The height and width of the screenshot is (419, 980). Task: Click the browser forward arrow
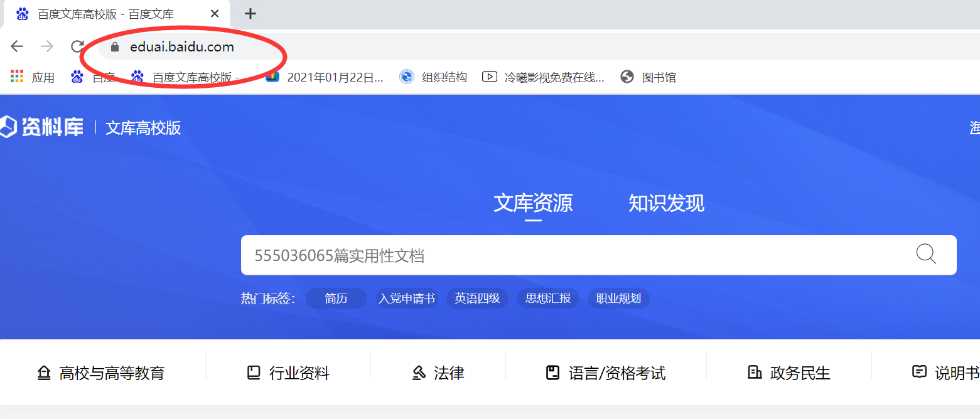pyautogui.click(x=47, y=46)
